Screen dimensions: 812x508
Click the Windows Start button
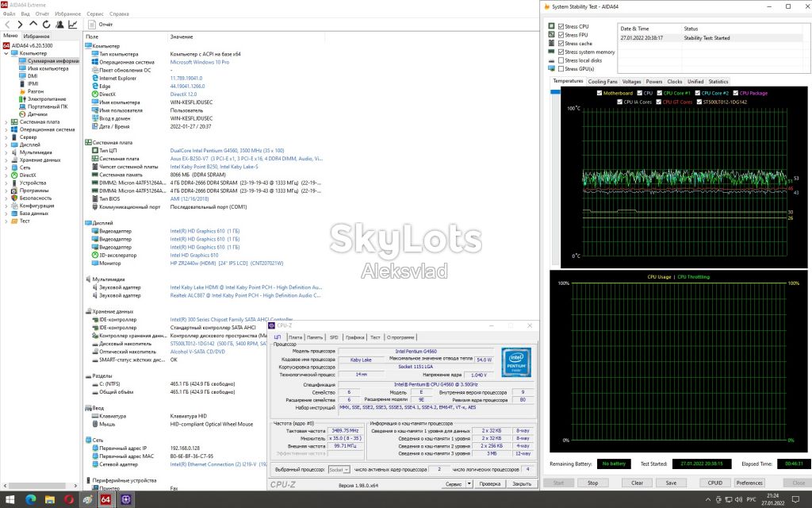point(10,500)
